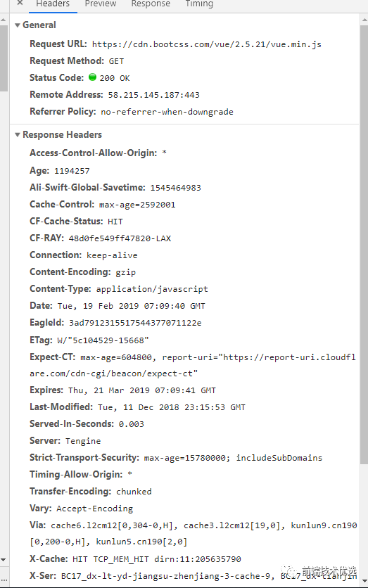Select the Age value 1194257
368x588 pixels.
[x=72, y=171]
